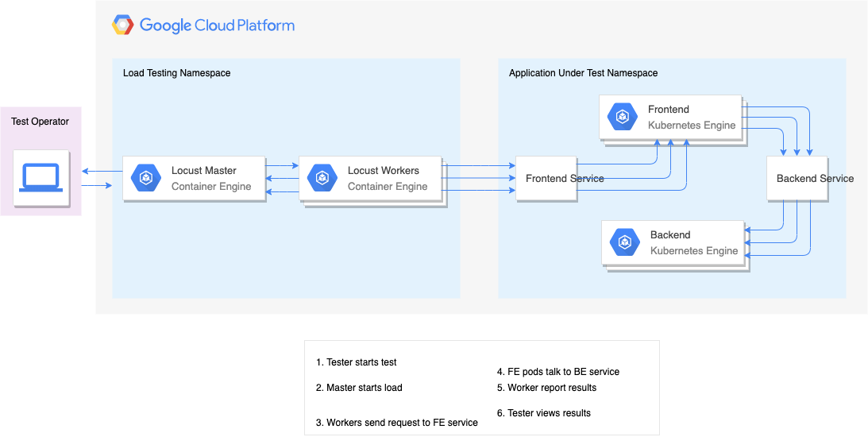Viewport: 868px width, 437px height.
Task: Click legend item '6. Tester views results'
Action: [x=544, y=412]
